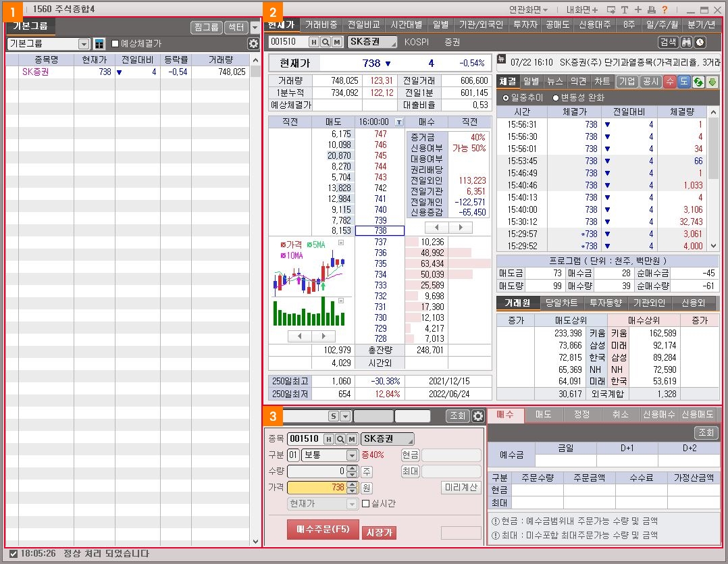Open the SK증권 name dropdown in order panel
This screenshot has height=564, width=728.
click(x=388, y=439)
